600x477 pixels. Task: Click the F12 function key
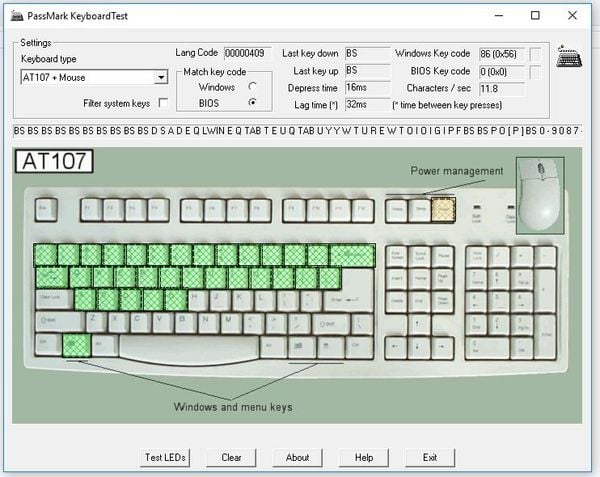click(x=362, y=210)
